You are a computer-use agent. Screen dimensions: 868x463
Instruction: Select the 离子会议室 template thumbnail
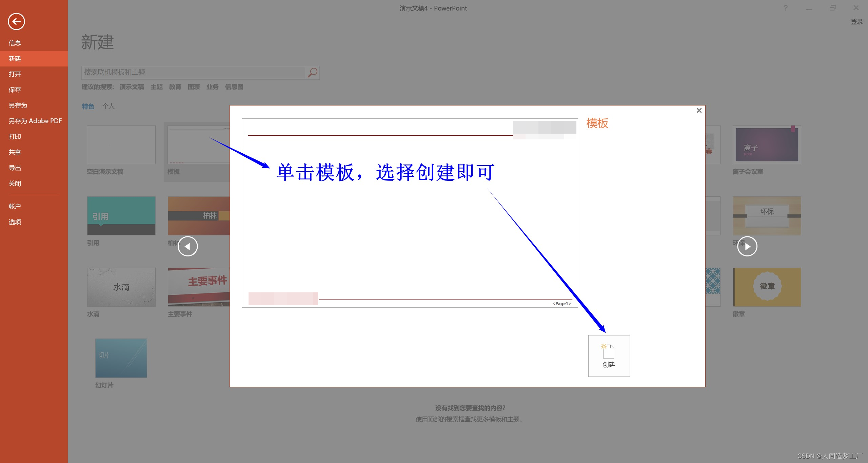point(766,145)
